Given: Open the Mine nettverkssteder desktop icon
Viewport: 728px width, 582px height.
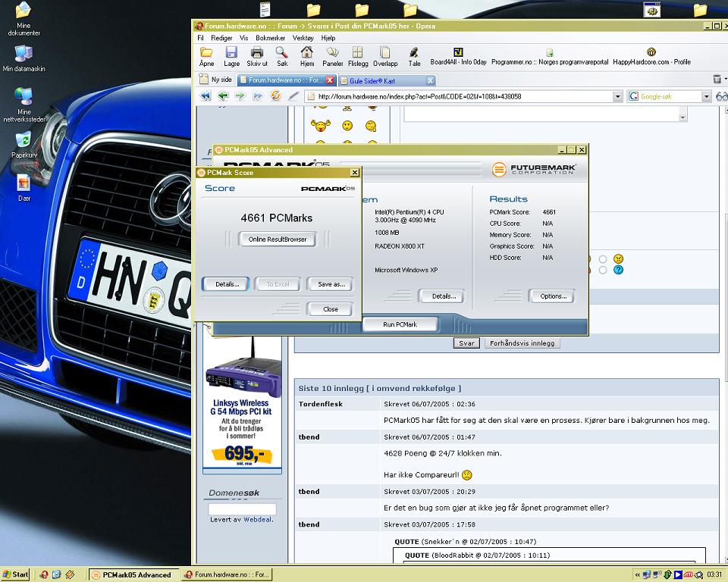Looking at the screenshot, I should tap(24, 105).
